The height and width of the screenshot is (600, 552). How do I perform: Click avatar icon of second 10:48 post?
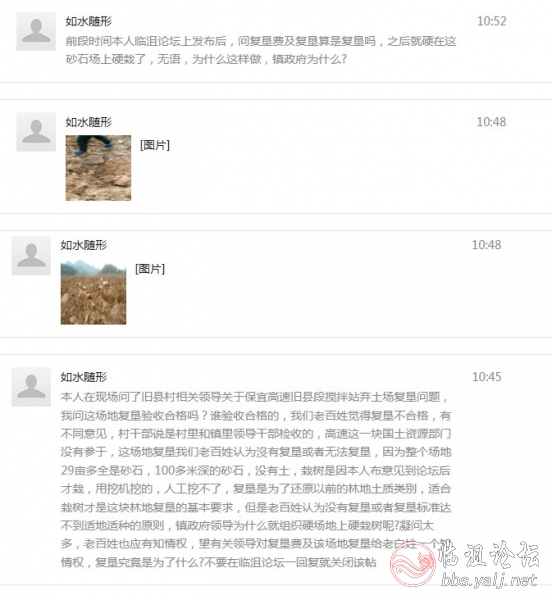[31, 256]
